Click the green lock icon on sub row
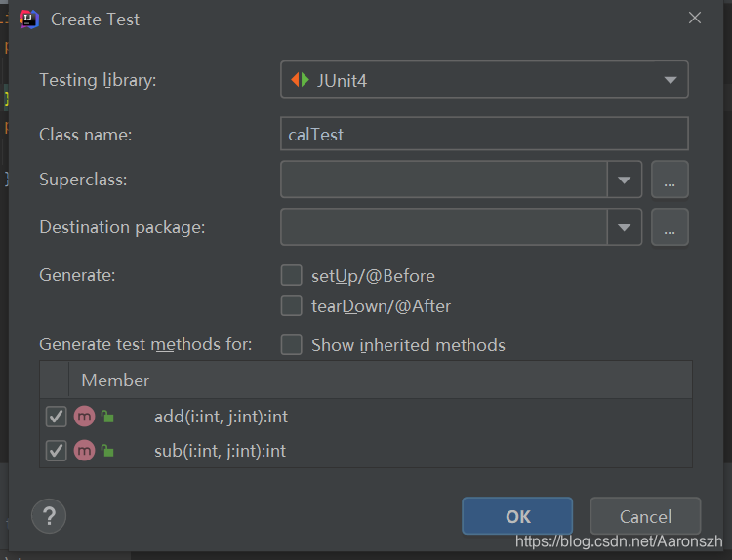Viewport: 732px width, 560px height. click(107, 451)
